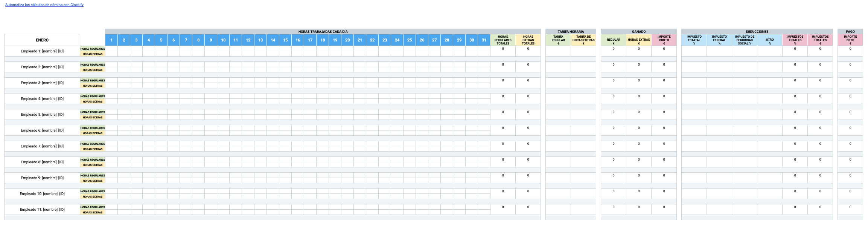Select the HORAS EXTRAS TOTALES column header

tap(528, 40)
